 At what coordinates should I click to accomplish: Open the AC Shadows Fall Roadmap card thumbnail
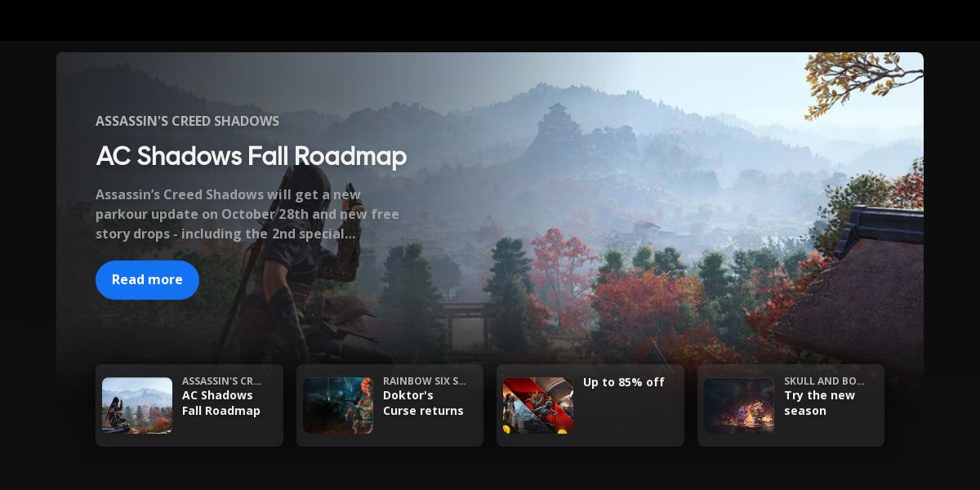coord(137,405)
